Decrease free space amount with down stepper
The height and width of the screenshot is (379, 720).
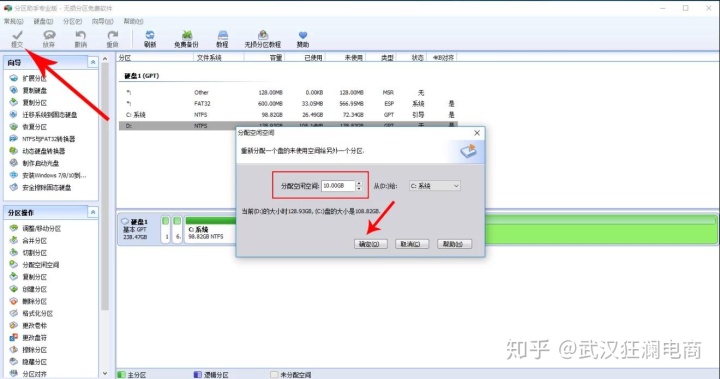359,188
